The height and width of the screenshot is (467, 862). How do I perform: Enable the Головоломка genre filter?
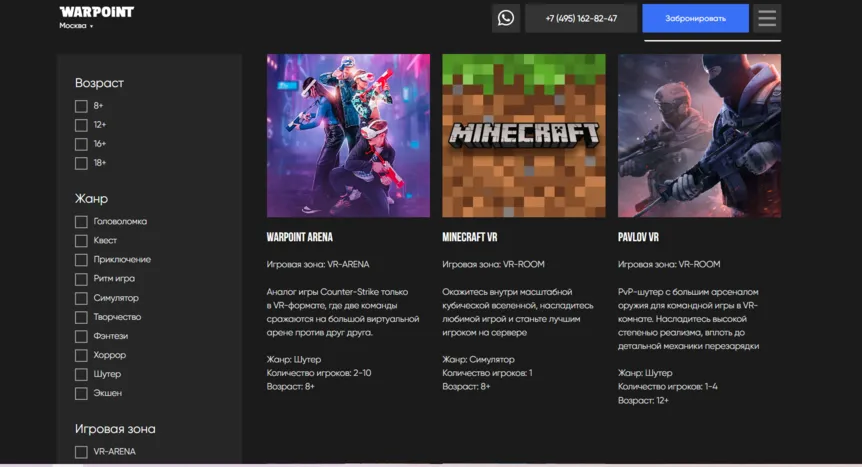point(81,222)
